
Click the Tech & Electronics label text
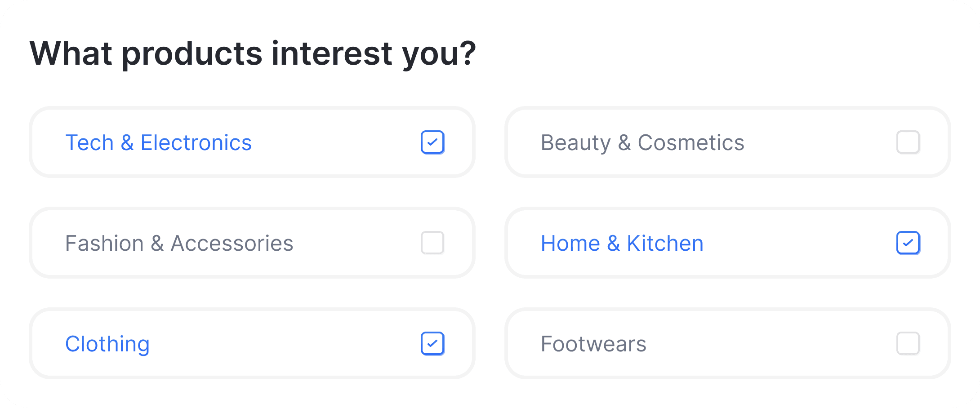158,143
